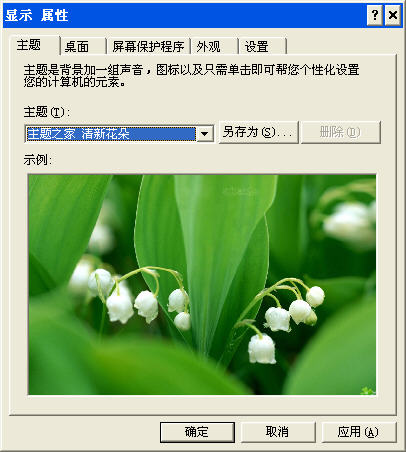Apply changes with 应用(A) button
The height and width of the screenshot is (452, 406).
pos(359,432)
